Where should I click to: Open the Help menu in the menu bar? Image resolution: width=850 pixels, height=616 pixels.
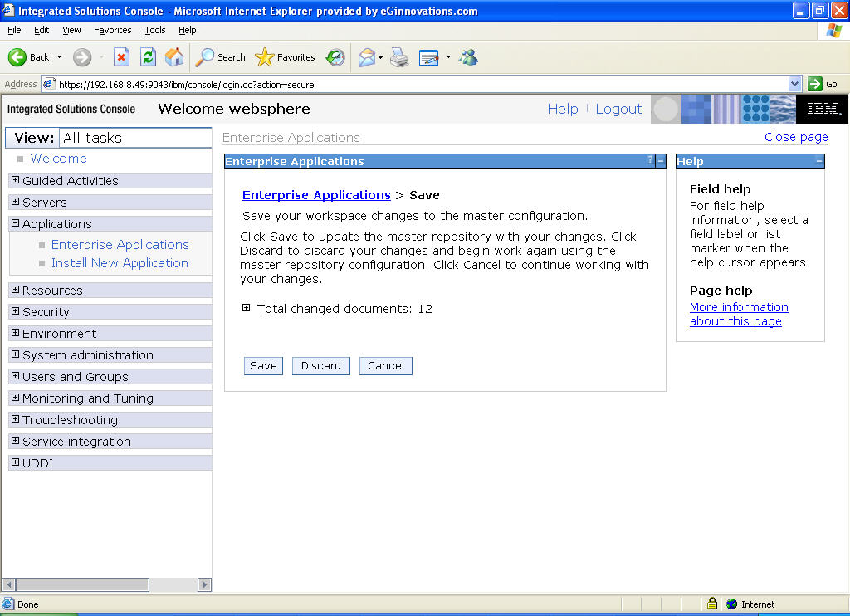[187, 30]
